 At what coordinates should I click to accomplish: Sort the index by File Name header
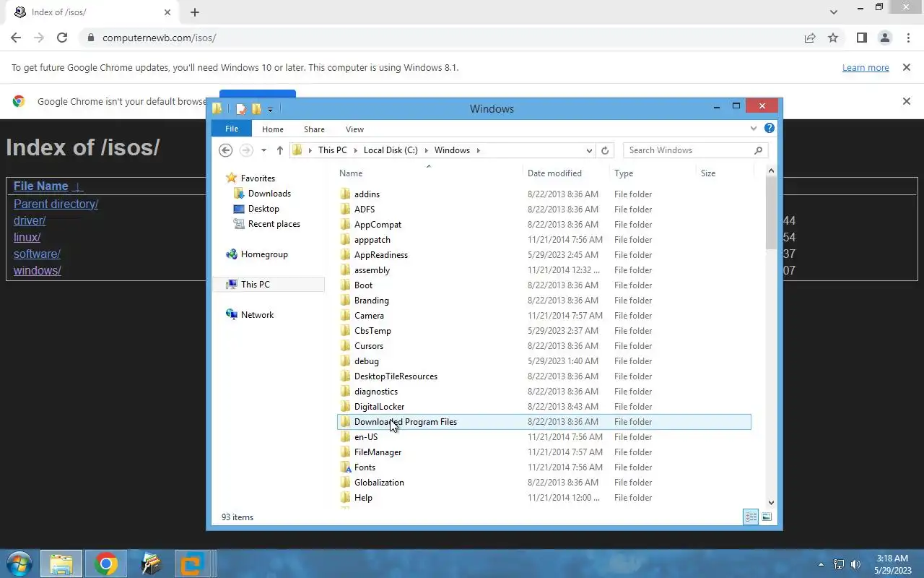(x=40, y=186)
